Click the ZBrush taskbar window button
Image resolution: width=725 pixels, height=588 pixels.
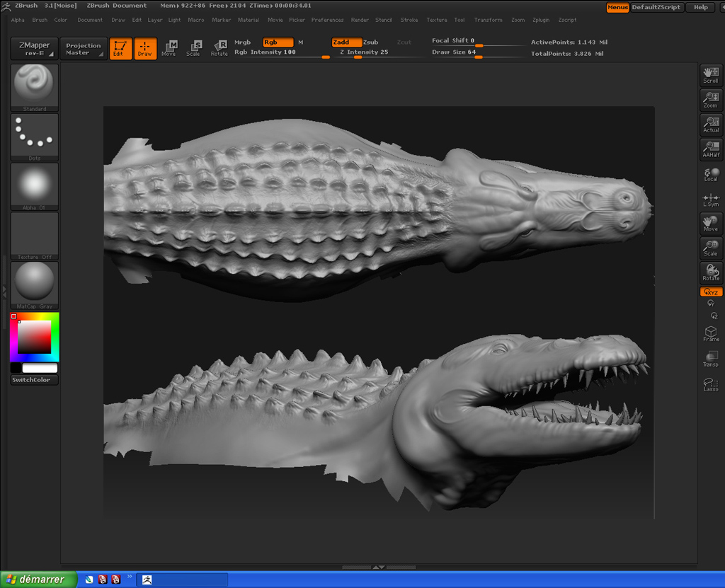182,580
